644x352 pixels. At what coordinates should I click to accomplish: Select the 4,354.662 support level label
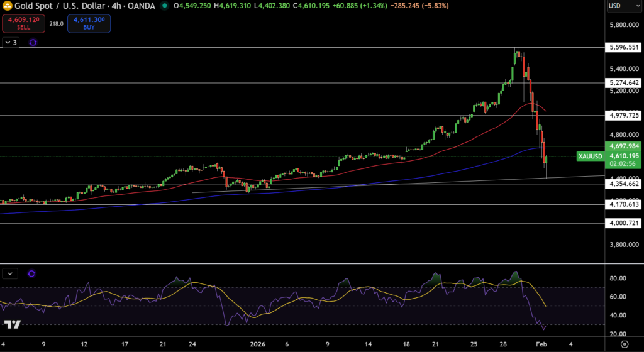pos(624,184)
